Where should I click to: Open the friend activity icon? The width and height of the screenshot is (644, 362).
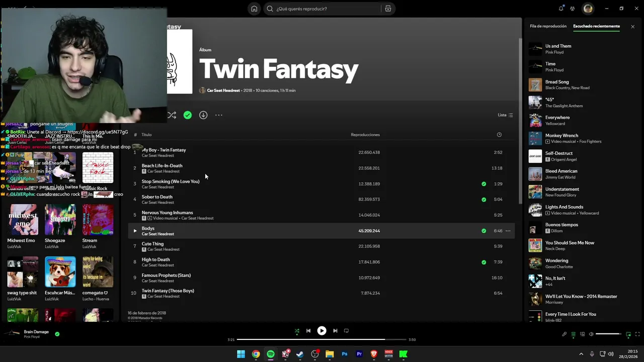[x=573, y=9]
